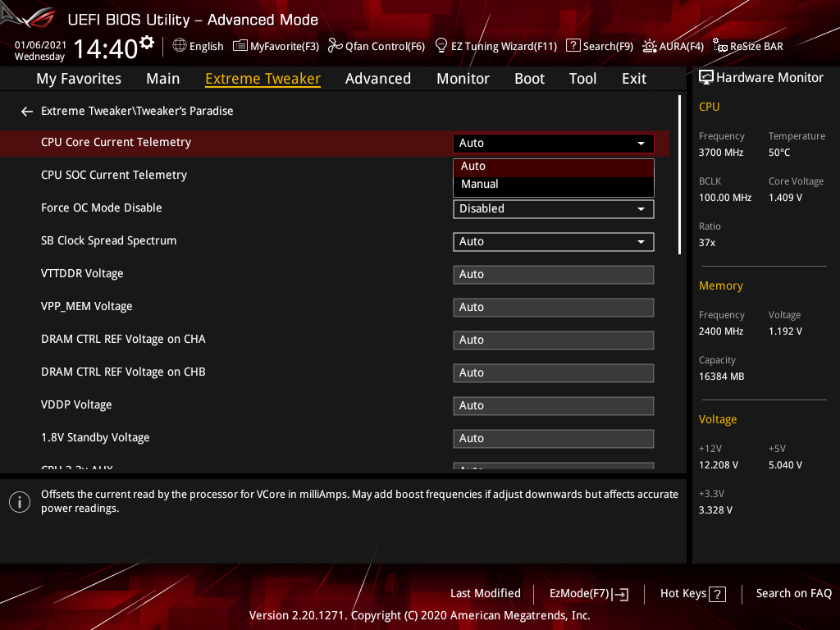Click the info icon in help panel
This screenshot has width=840, height=630.
click(20, 502)
